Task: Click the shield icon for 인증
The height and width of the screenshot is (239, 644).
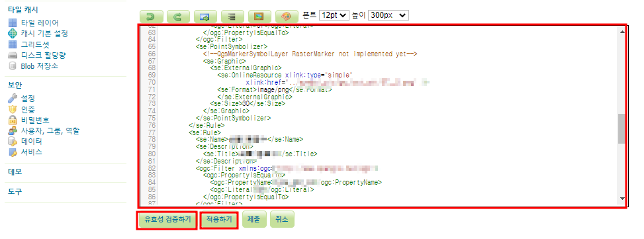Action: 13,109
